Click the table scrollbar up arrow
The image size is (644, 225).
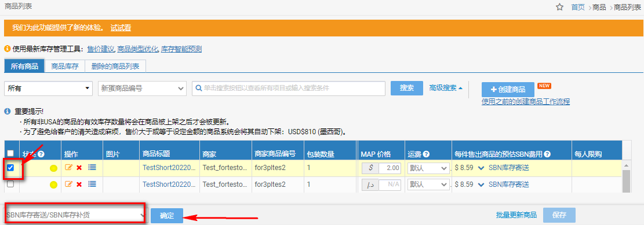click(626, 165)
